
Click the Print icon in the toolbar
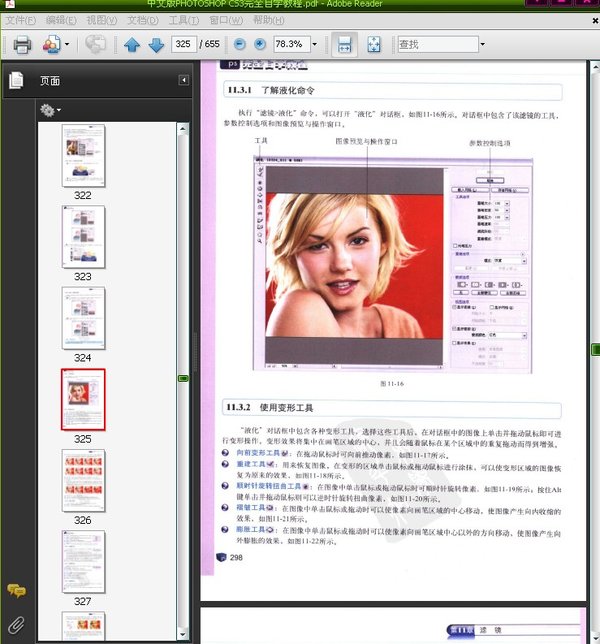pyautogui.click(x=22, y=44)
